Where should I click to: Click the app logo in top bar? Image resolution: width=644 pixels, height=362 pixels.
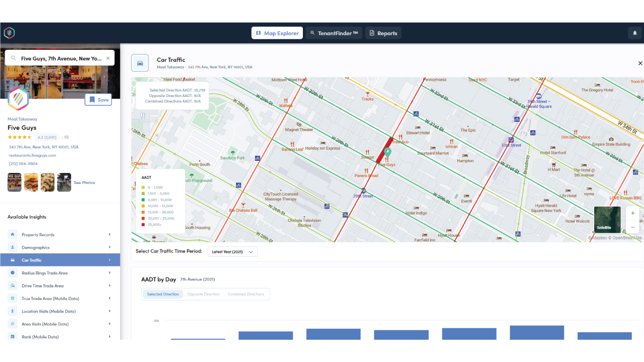[9, 33]
